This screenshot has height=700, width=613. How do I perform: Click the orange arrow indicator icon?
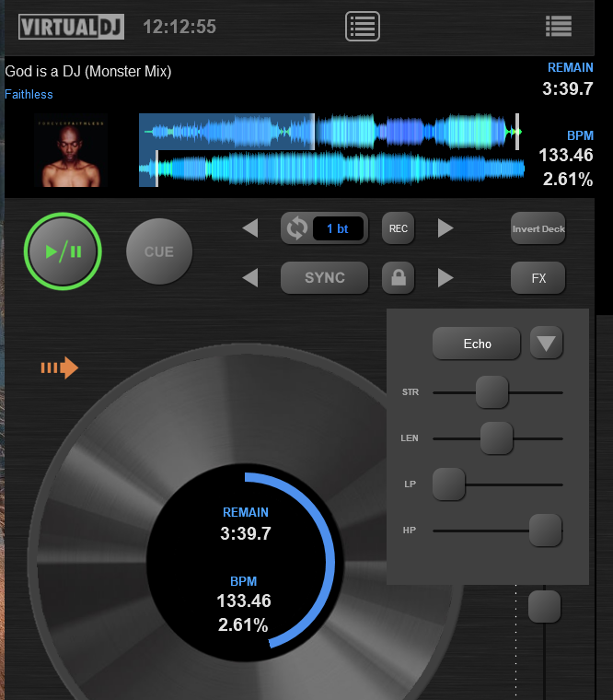point(59,367)
